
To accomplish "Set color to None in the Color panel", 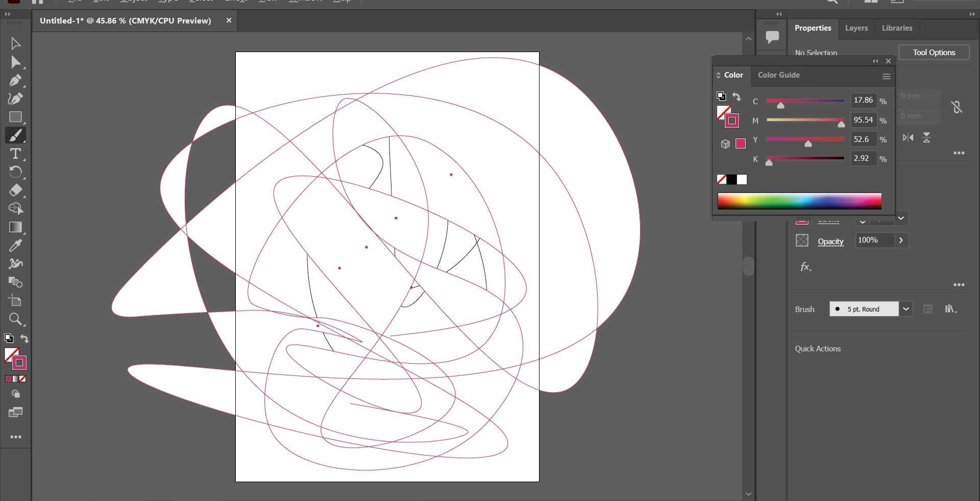I will pos(722,179).
